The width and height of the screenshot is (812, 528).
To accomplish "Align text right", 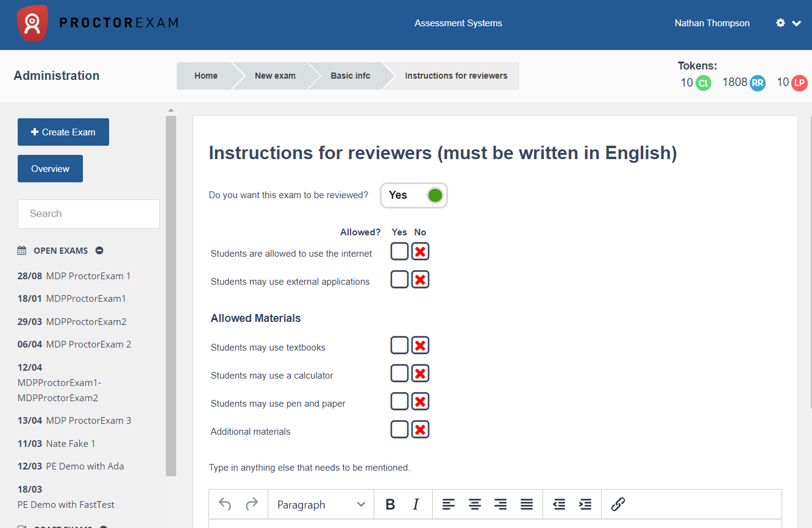I will tap(500, 504).
